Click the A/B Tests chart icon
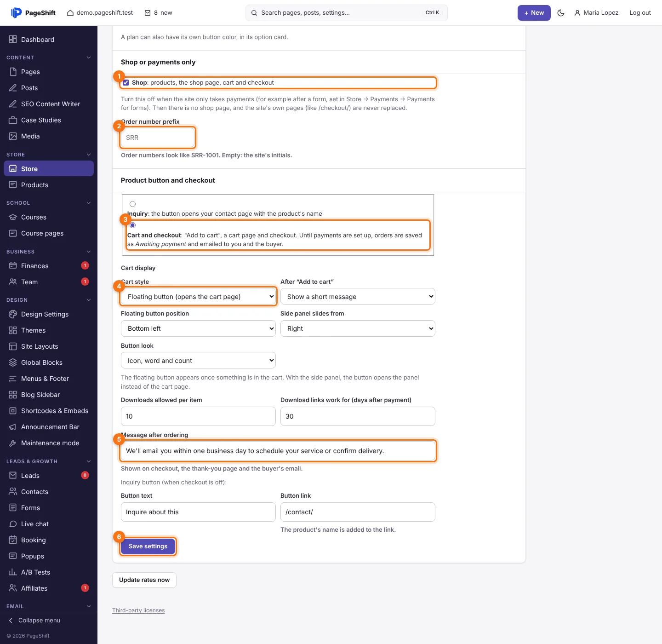 tap(13, 572)
